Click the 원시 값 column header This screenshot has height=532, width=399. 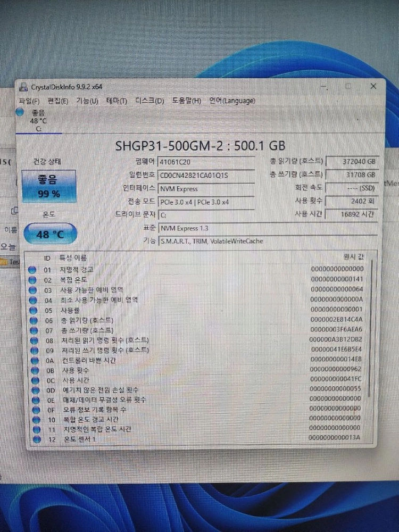(x=354, y=257)
